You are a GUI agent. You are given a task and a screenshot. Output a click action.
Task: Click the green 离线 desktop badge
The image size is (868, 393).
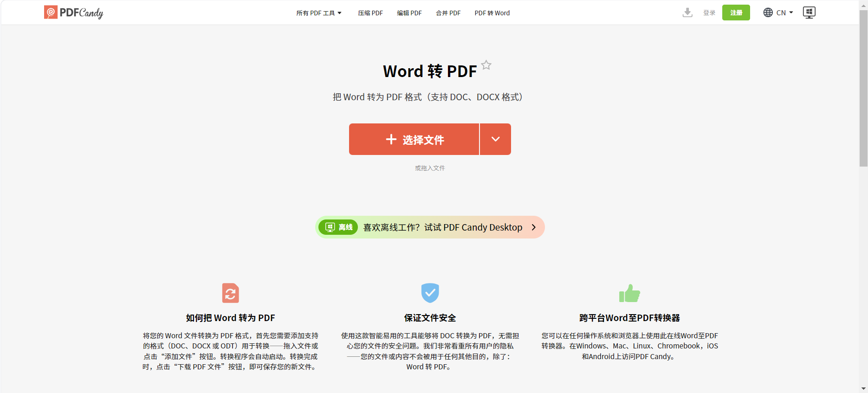coord(338,227)
